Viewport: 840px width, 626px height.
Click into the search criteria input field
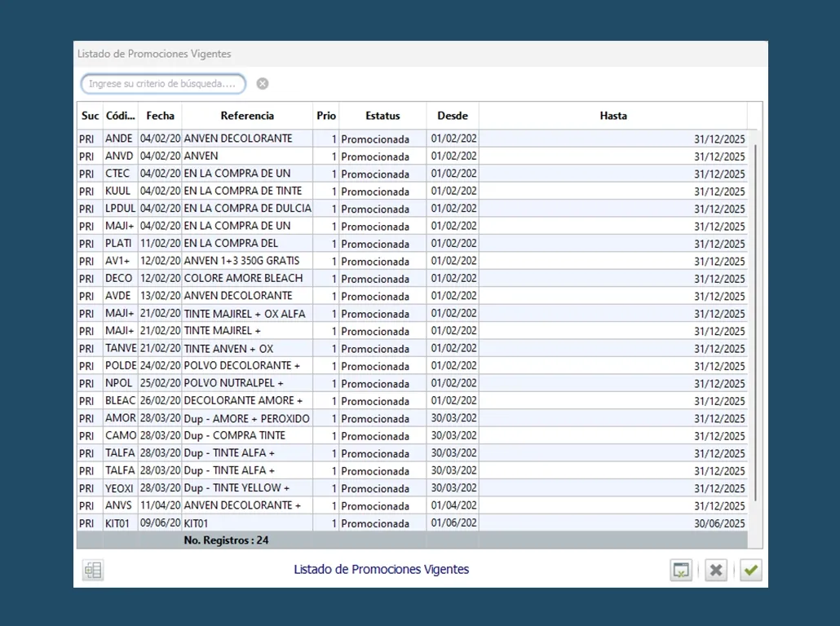point(163,84)
